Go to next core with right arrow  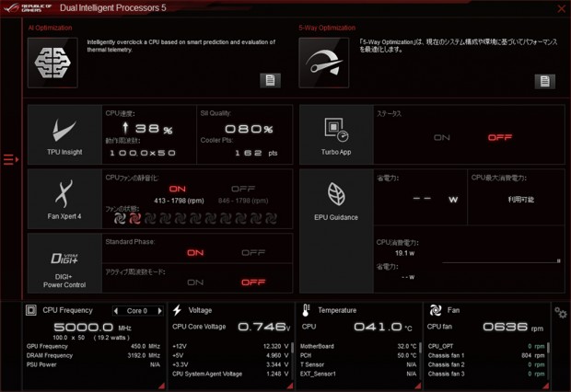pyautogui.click(x=159, y=311)
